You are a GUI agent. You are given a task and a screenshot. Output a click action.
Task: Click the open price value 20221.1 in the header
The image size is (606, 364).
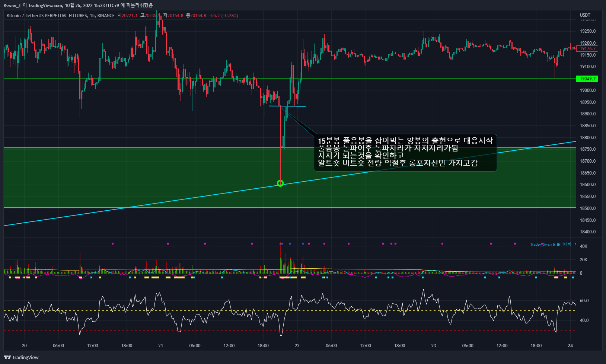click(130, 16)
